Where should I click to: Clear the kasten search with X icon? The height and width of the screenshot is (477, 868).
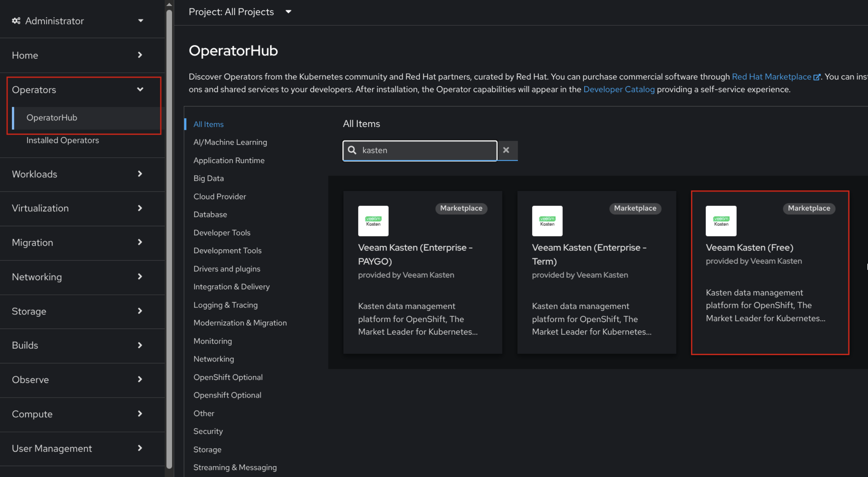point(506,150)
